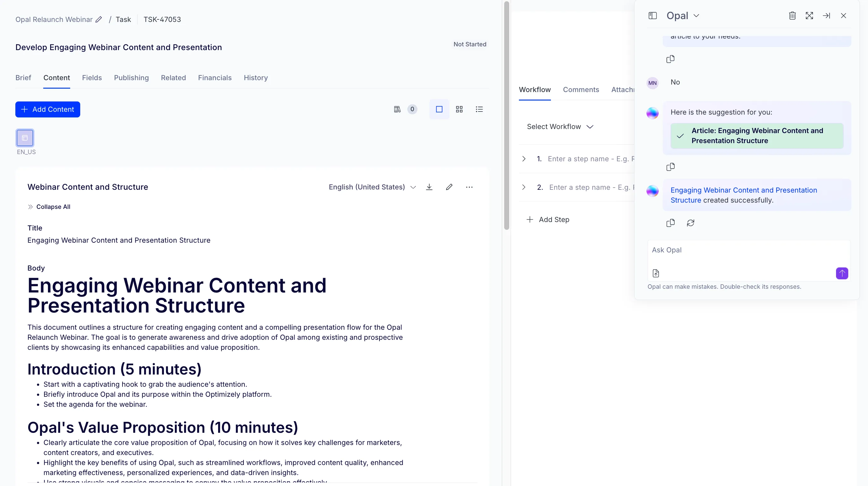Send the Ask Opal message

tap(842, 273)
